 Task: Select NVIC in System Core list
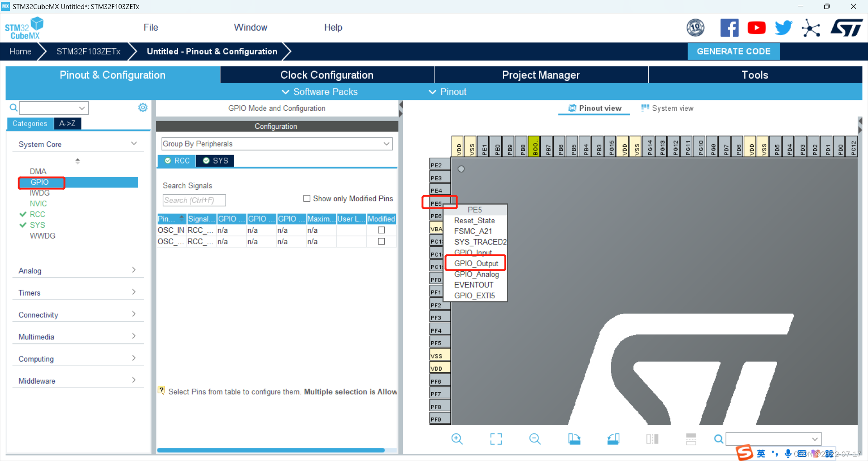[38, 203]
